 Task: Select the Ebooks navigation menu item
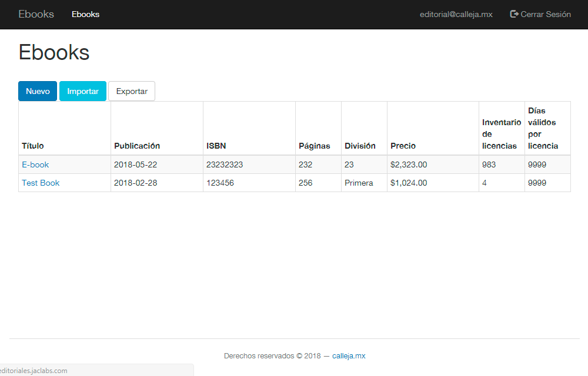pyautogui.click(x=85, y=14)
